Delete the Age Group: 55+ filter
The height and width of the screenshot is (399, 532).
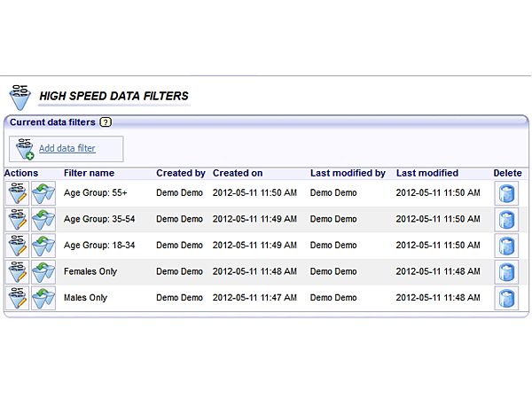pos(505,193)
